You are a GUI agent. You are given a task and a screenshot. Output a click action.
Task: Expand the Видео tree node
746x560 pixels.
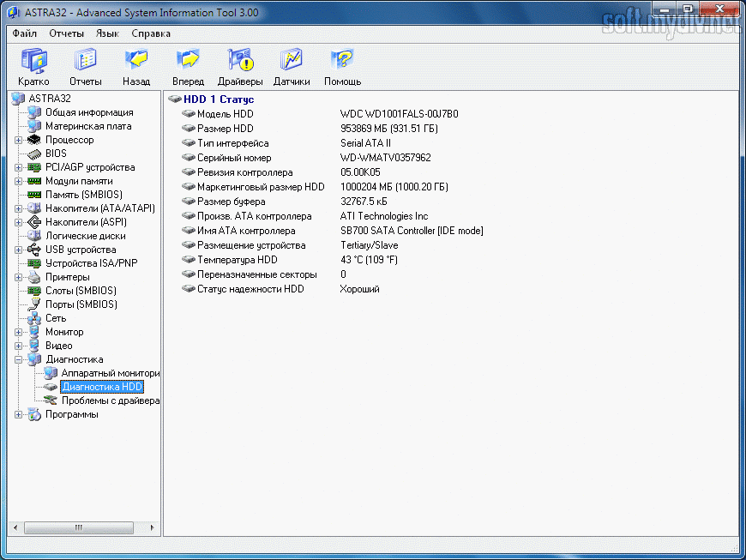point(18,346)
